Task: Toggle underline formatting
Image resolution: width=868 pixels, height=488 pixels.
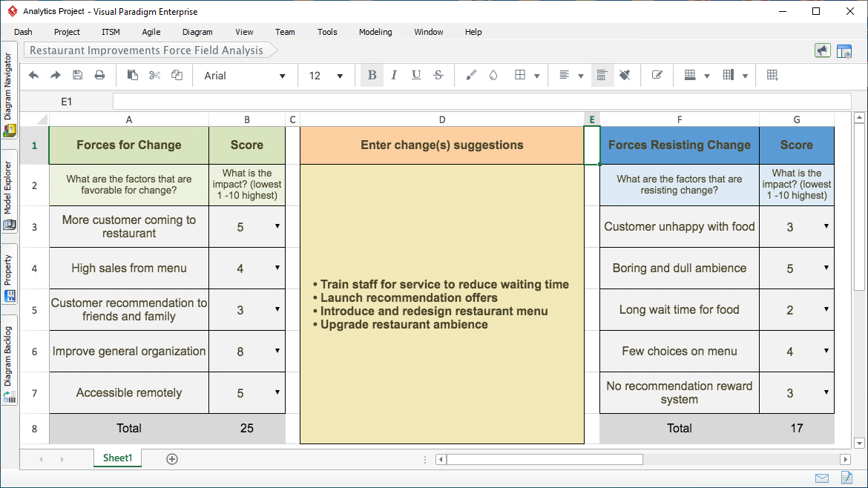Action: click(x=416, y=75)
